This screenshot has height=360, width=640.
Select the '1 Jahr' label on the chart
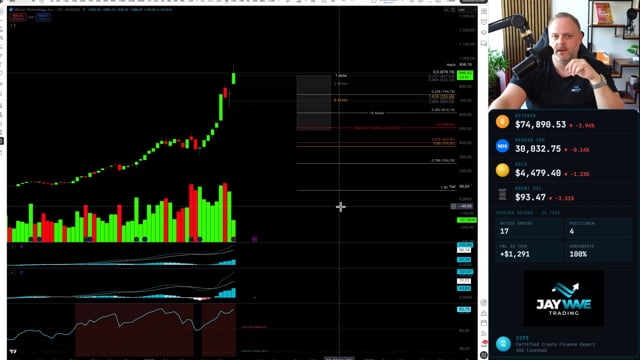(x=341, y=76)
